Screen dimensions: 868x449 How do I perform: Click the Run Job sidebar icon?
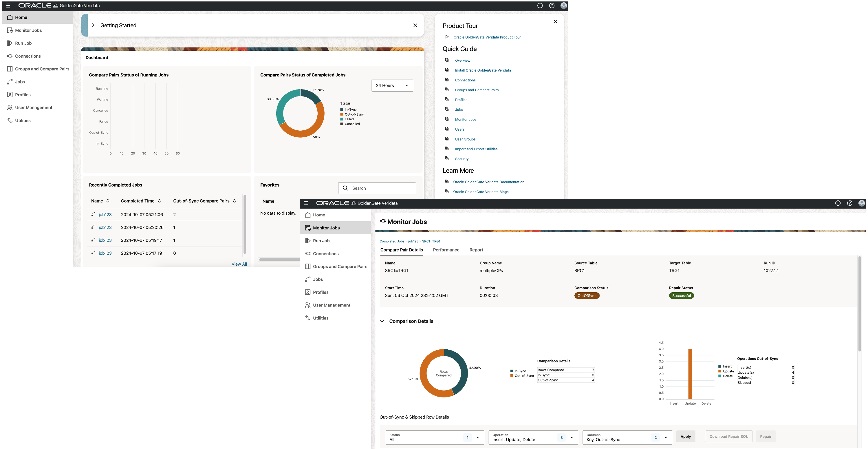click(x=10, y=43)
